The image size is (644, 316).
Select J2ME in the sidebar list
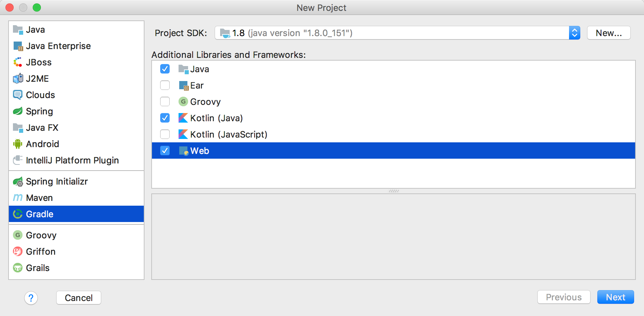76,79
